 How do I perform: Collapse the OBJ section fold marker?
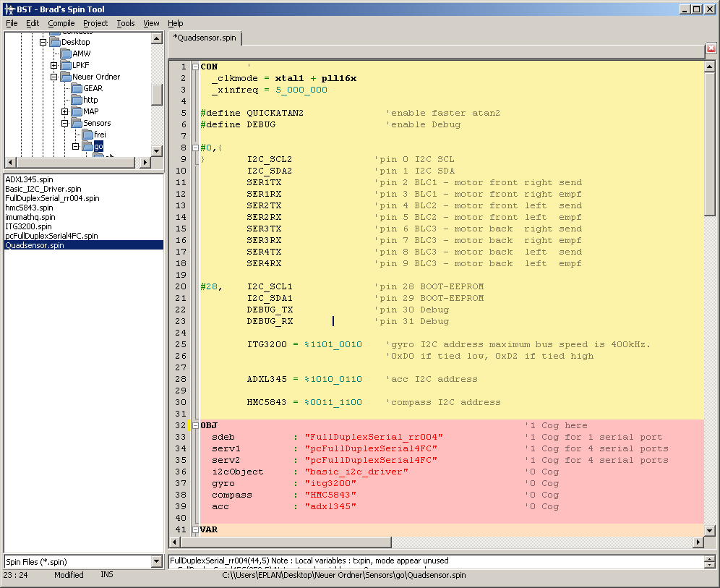tap(194, 425)
